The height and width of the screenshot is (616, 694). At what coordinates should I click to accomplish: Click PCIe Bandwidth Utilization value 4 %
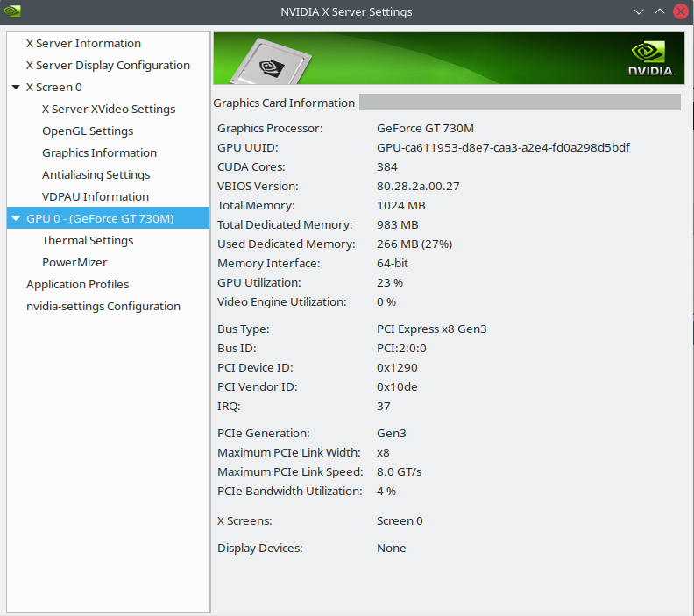tap(386, 492)
